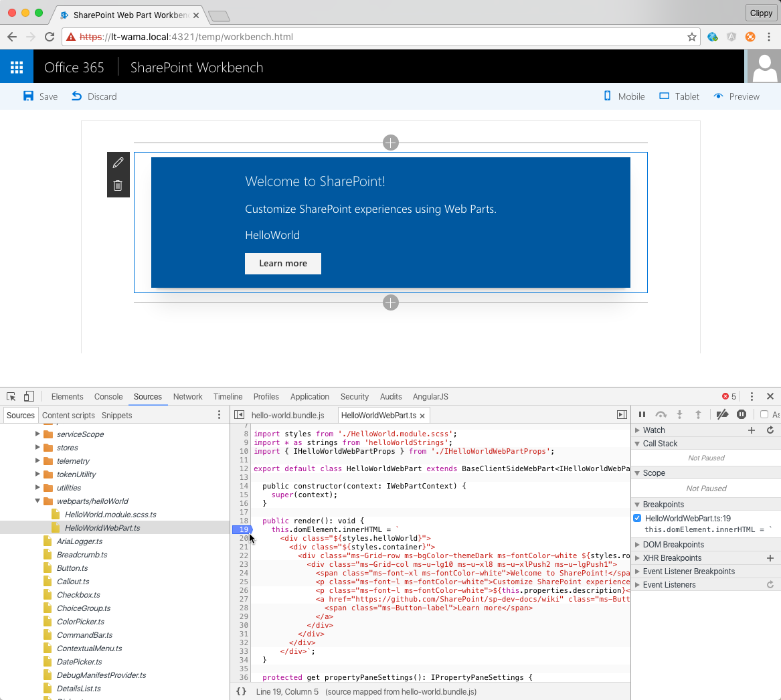Open the Sources navigator more menu
Screen dimensions: 781x700
tap(219, 415)
